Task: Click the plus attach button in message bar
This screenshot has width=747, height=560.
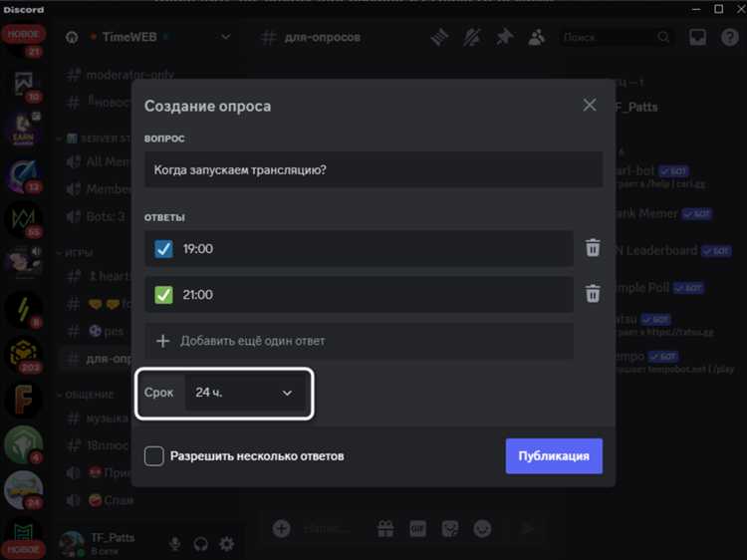Action: (281, 528)
